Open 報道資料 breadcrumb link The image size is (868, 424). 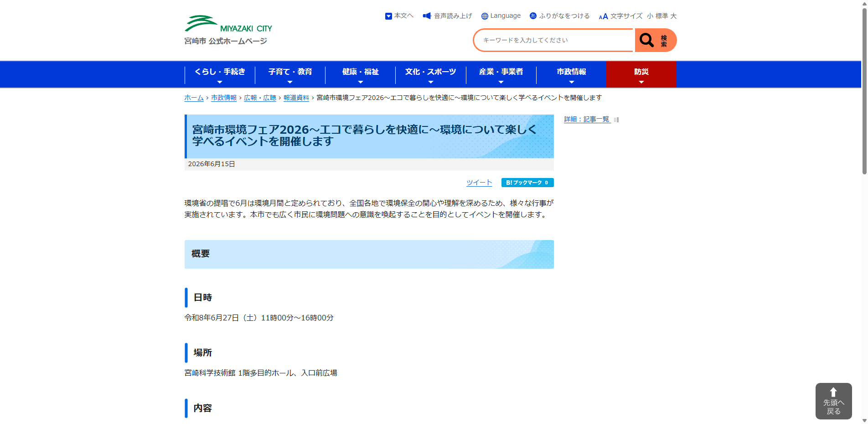[x=296, y=98]
